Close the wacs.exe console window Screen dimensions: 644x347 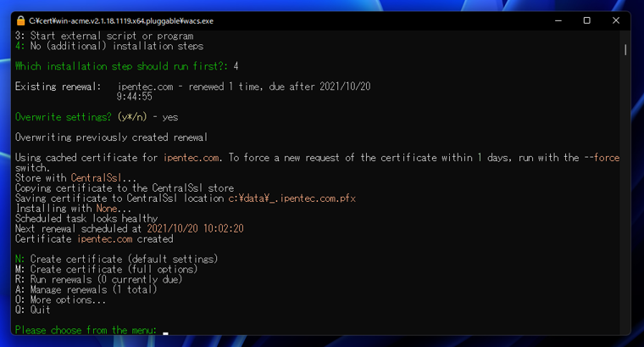[616, 20]
